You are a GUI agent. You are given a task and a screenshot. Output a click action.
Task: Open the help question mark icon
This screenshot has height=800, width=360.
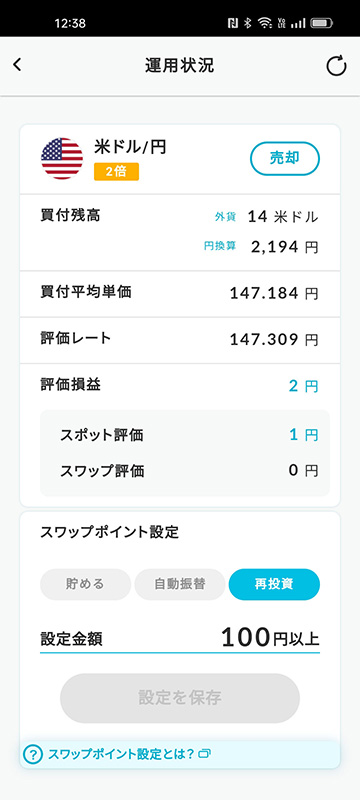point(33,754)
